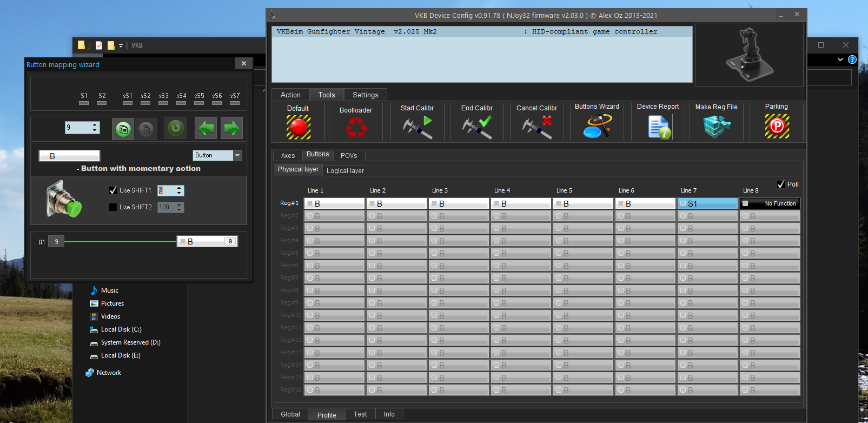Open the Settings tab

coord(366,95)
